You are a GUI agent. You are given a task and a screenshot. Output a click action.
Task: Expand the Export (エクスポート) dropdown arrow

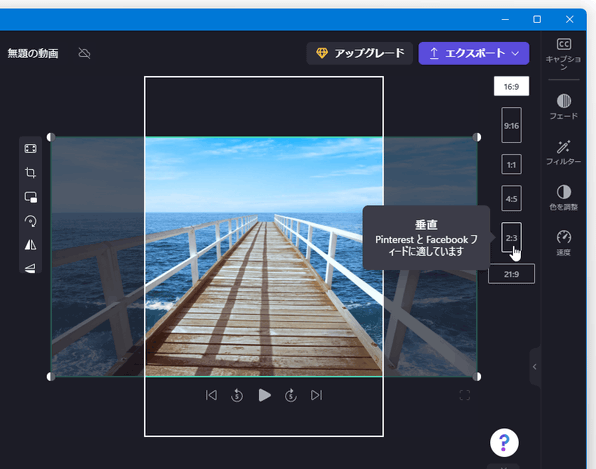click(x=515, y=54)
